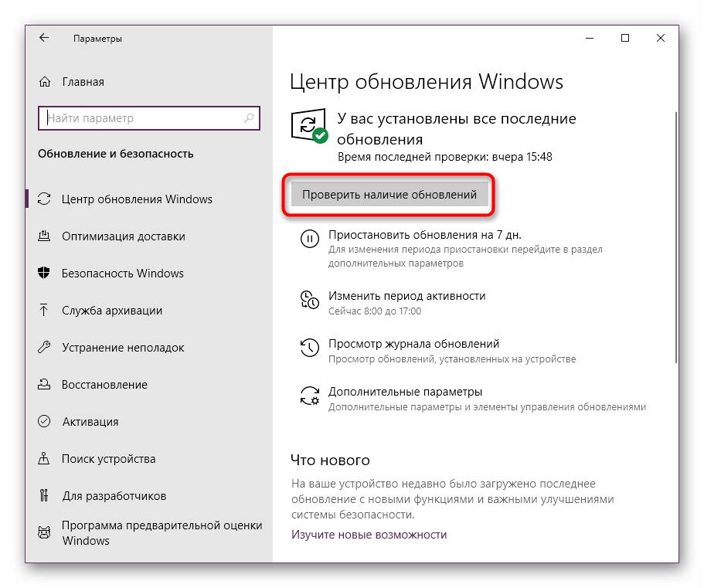Go to Безопасность Windows section
Image resolution: width=704 pixels, height=588 pixels.
click(123, 273)
